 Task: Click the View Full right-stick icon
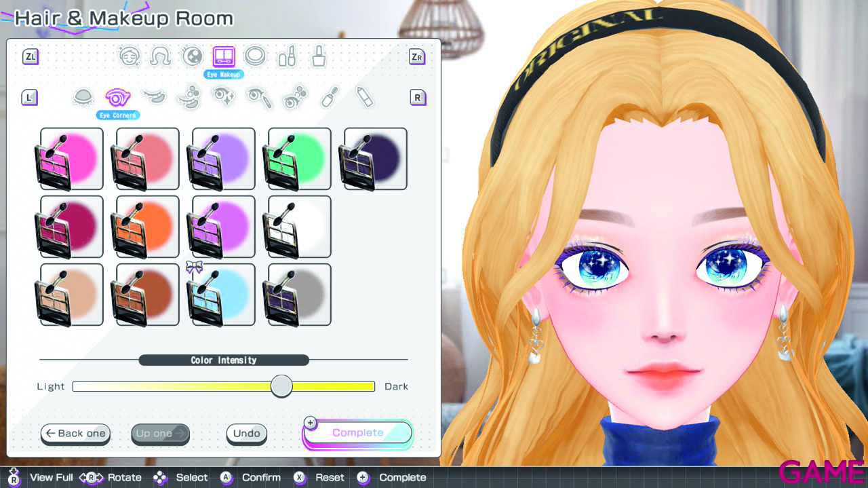point(14,477)
